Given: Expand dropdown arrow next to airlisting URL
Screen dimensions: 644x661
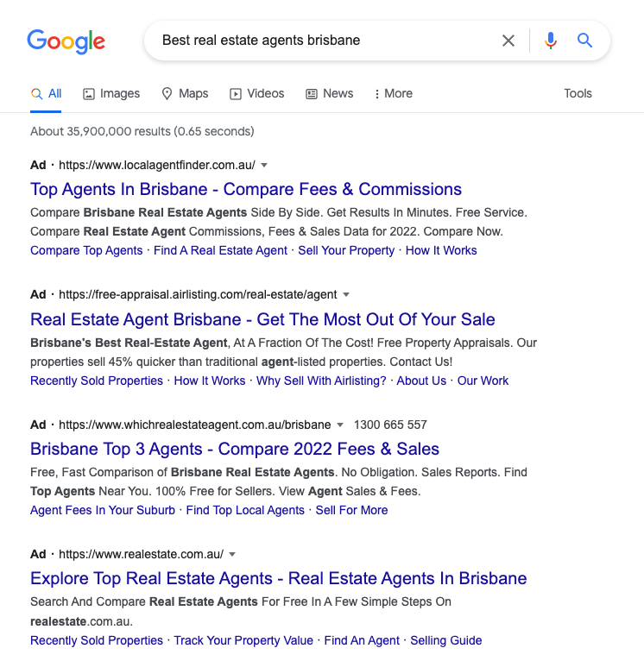Looking at the screenshot, I should pos(346,294).
